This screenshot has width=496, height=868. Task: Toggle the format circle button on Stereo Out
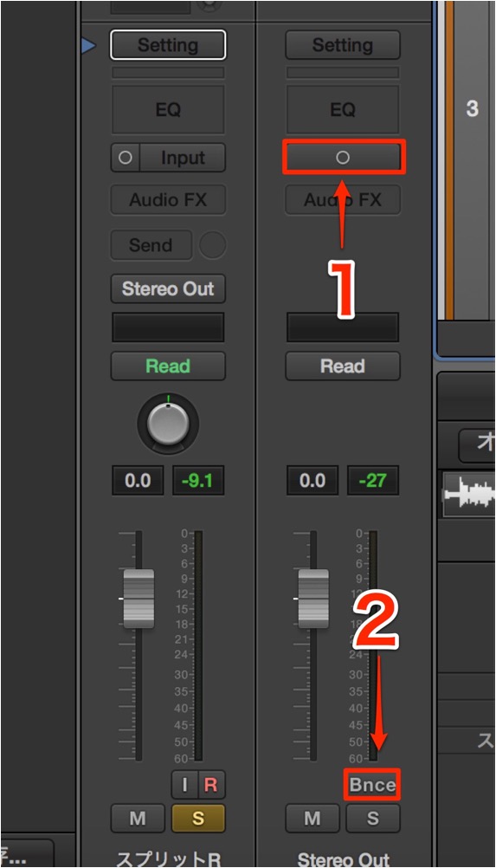point(343,157)
